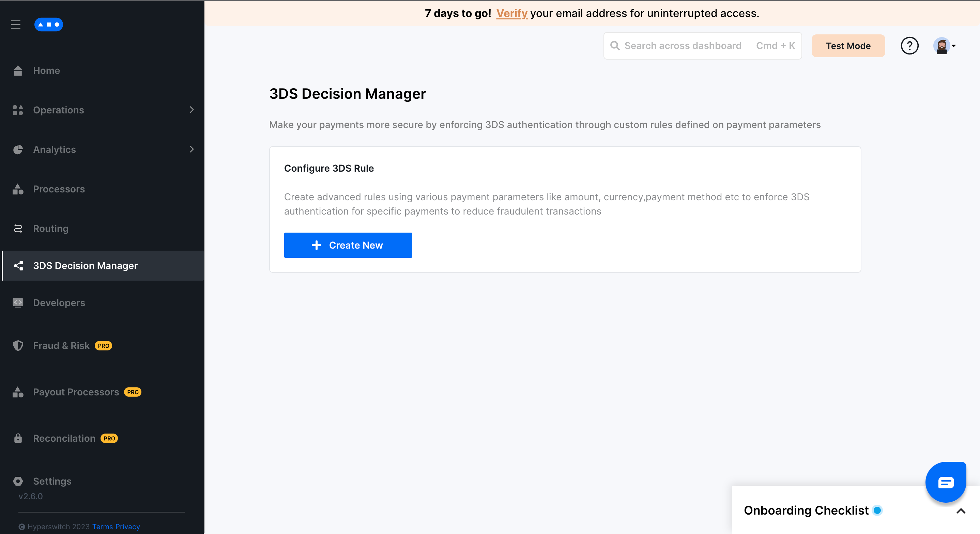Open Processors from the sidebar
The image size is (980, 534).
click(x=59, y=189)
